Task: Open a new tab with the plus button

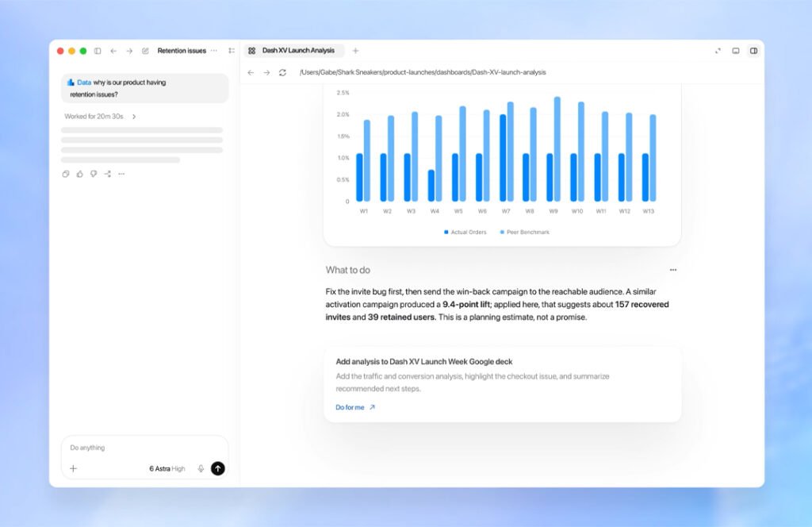Action: point(356,51)
